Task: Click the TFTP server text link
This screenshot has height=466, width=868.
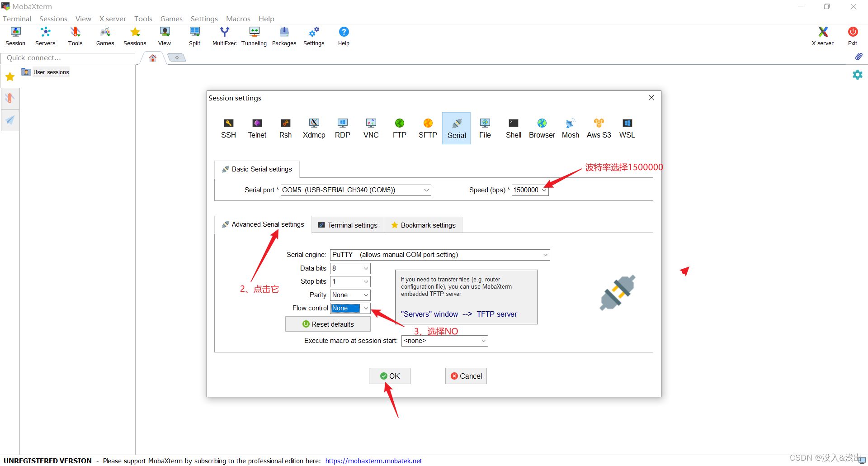Action: [497, 314]
